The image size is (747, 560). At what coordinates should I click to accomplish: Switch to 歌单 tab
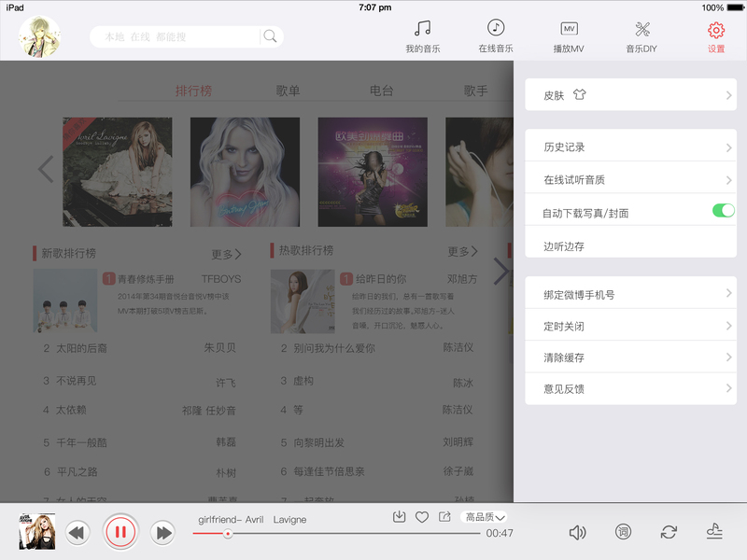click(x=288, y=91)
